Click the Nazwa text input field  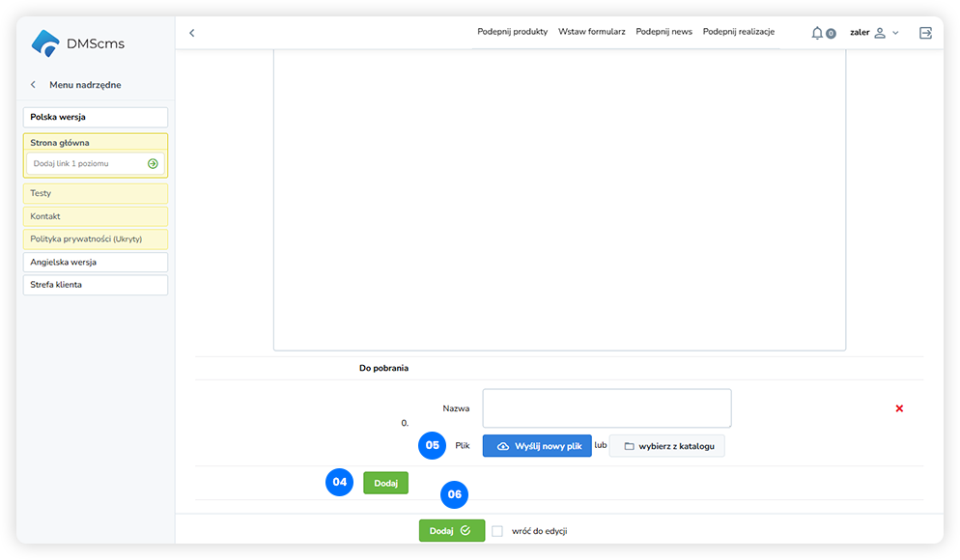[607, 408]
